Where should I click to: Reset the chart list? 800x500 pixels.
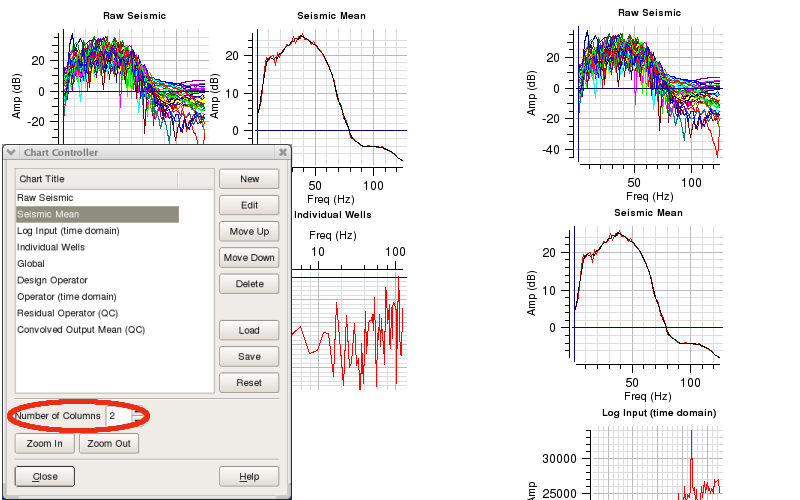(x=249, y=383)
